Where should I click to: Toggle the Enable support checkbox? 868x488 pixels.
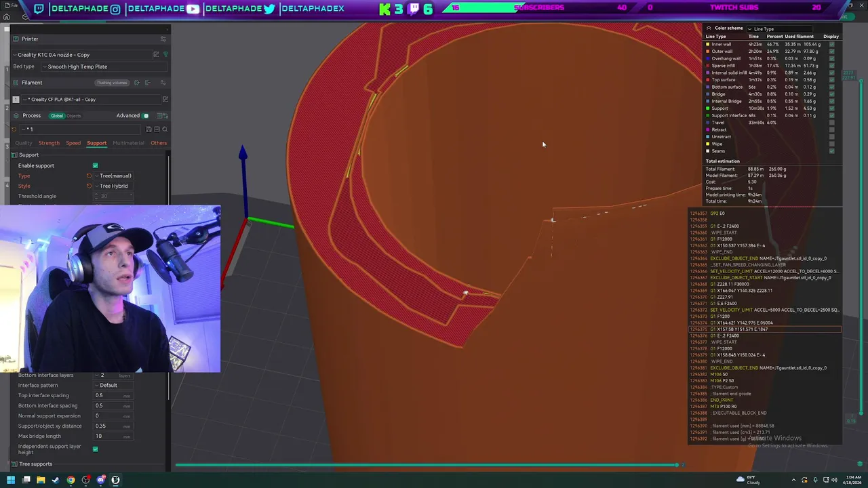point(95,165)
